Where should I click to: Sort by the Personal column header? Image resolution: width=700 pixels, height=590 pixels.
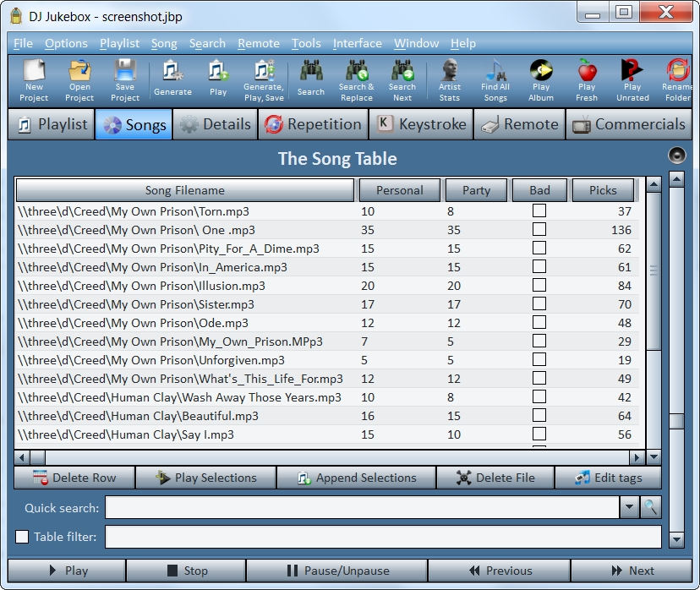tap(400, 190)
